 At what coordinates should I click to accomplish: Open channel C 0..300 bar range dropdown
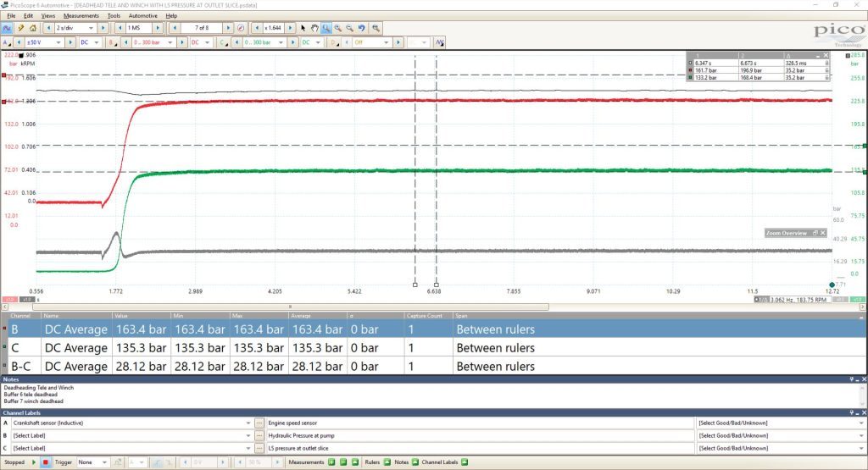click(x=281, y=42)
